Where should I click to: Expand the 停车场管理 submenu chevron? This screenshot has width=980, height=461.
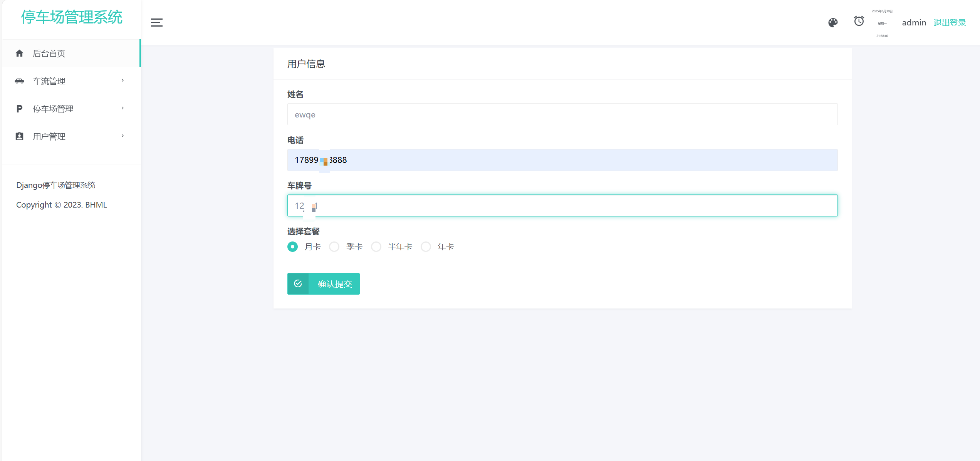123,108
